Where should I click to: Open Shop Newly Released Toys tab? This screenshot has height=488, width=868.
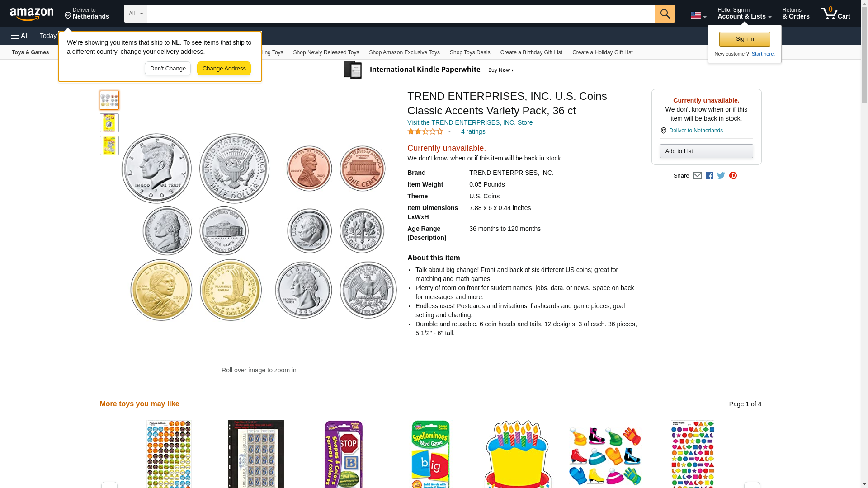coord(326,52)
